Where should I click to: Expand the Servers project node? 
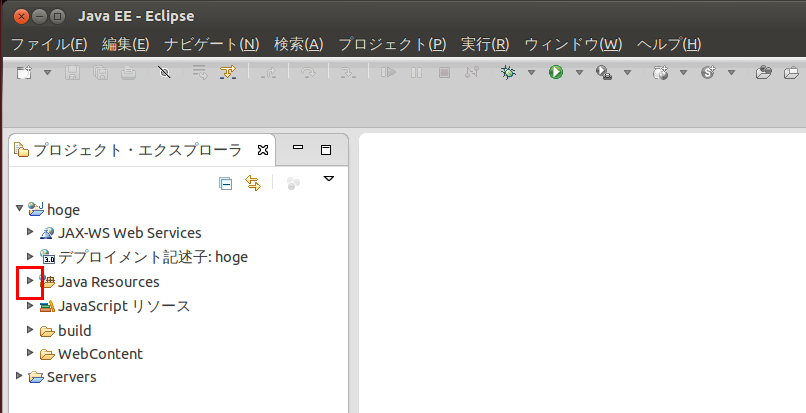19,375
